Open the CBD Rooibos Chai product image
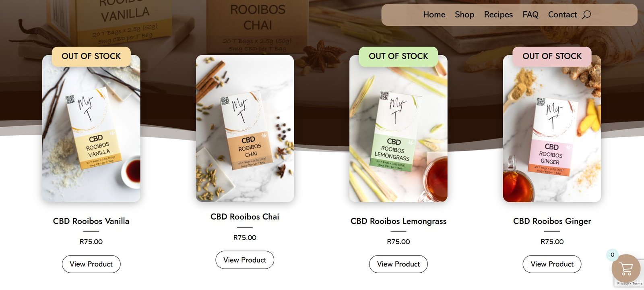644x290 pixels. [245, 128]
